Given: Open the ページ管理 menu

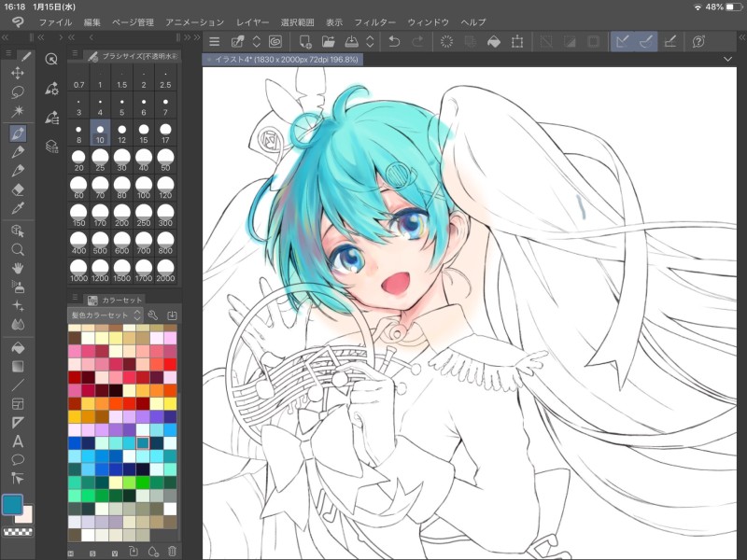Looking at the screenshot, I should click(133, 22).
